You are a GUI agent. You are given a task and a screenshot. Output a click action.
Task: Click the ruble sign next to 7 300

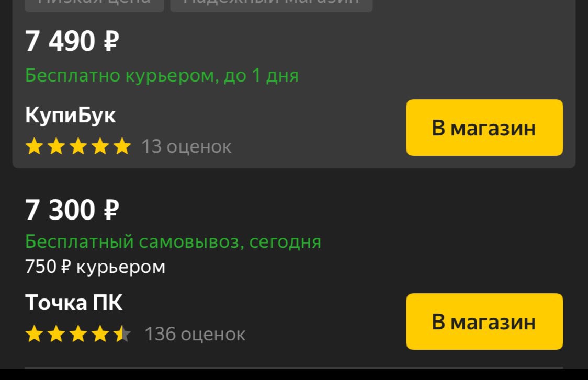(x=111, y=210)
